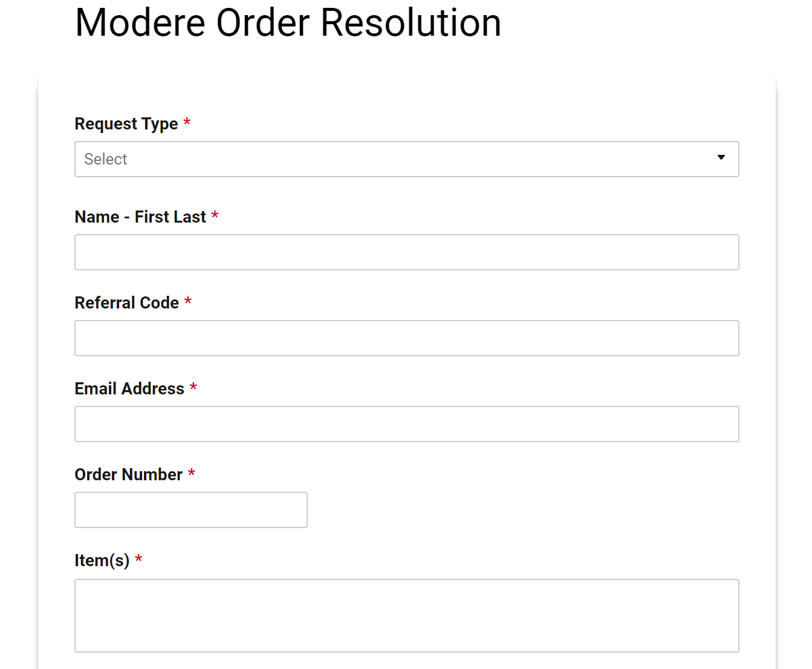This screenshot has width=812, height=669.
Task: Click the Order Number label
Action: click(129, 474)
